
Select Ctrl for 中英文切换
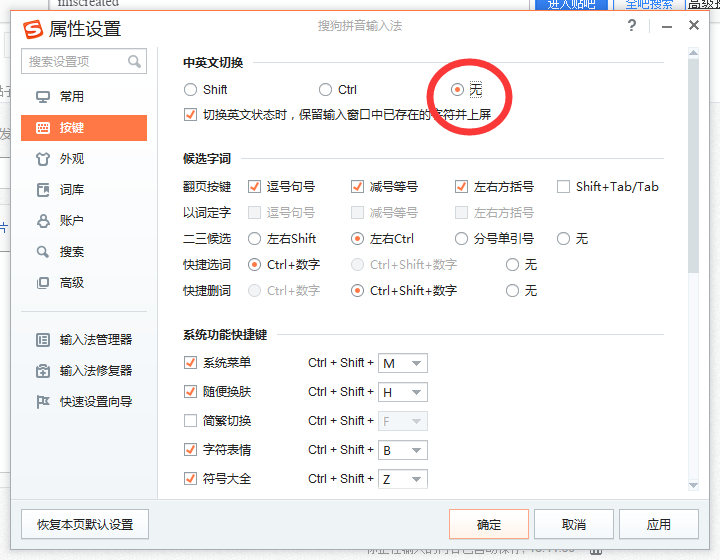point(325,90)
